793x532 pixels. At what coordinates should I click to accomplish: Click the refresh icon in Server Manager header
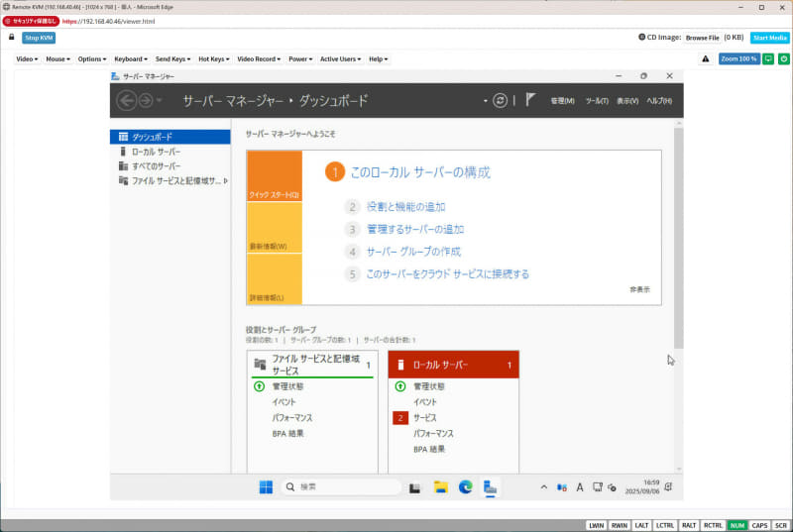click(x=500, y=100)
